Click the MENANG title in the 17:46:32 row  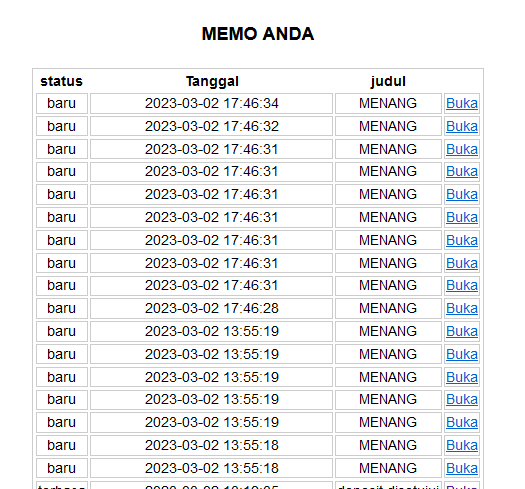point(388,127)
